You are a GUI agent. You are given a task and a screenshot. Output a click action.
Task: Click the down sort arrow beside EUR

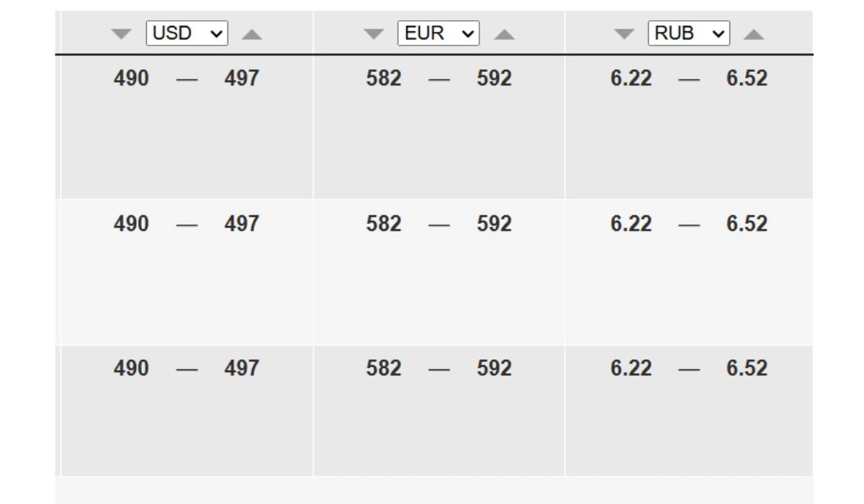pyautogui.click(x=374, y=34)
